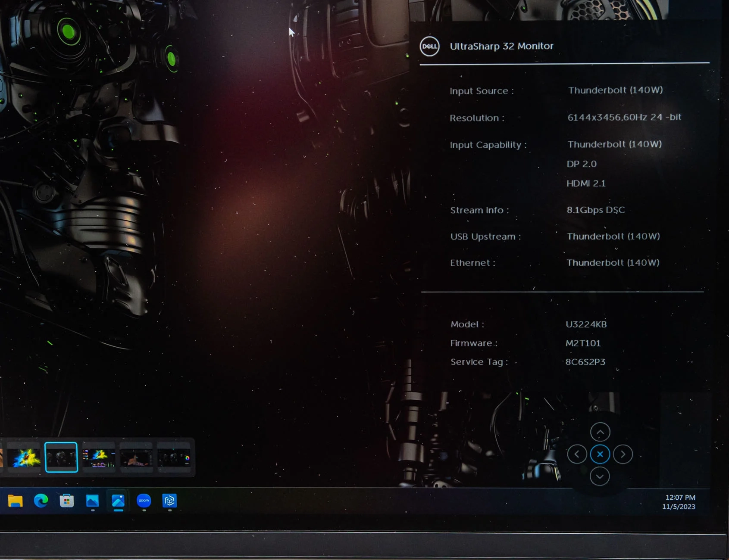Viewport: 729px width, 560px height.
Task: Open Microsoft Store taskbar icon
Action: pos(66,501)
